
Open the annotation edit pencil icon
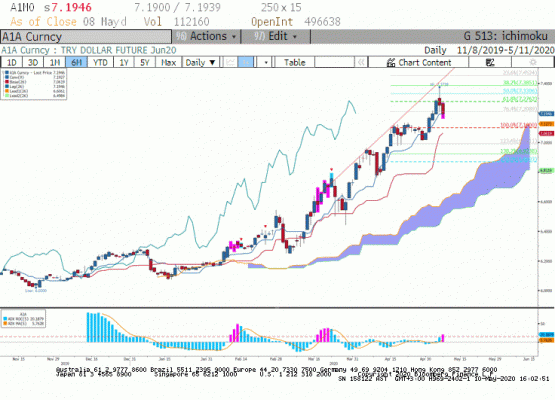tap(490, 63)
